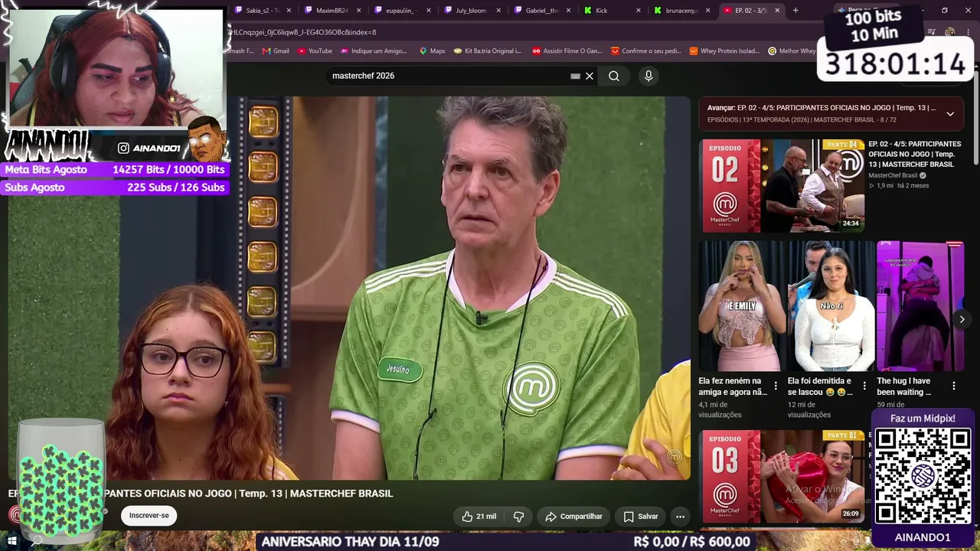Open the Gmail bookmark
980x551 pixels.
click(276, 51)
